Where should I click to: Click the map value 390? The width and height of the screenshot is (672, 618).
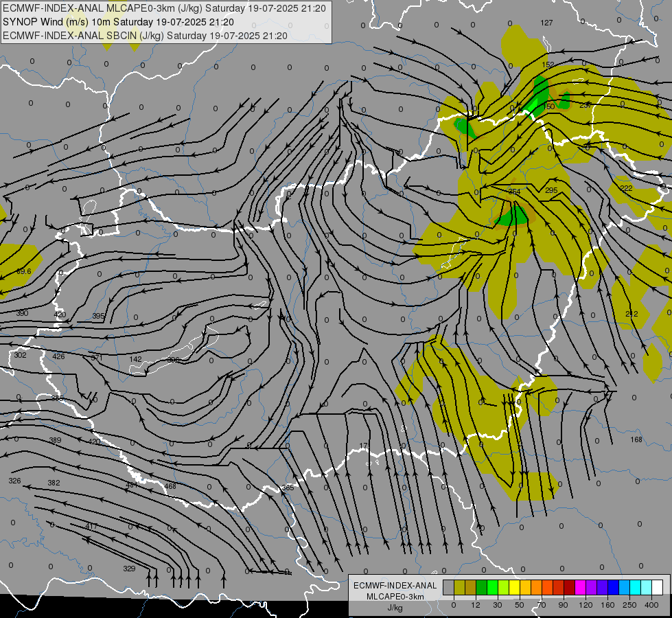[x=22, y=313]
